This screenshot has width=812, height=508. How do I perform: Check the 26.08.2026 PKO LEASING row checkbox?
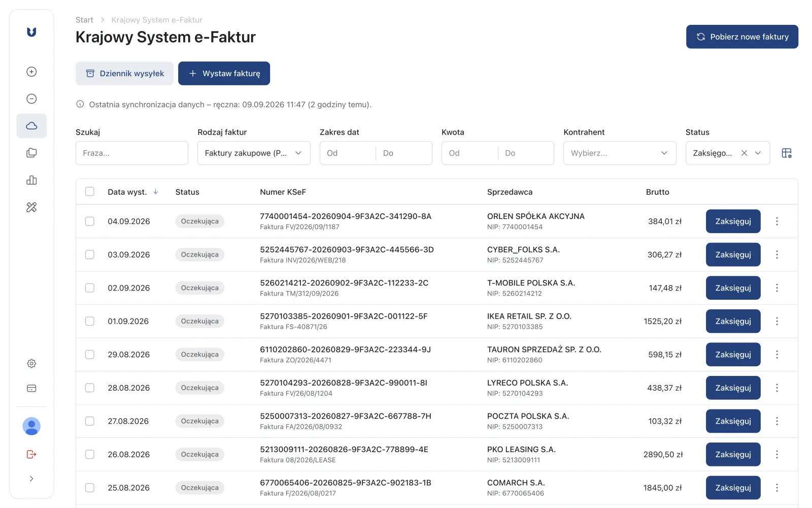[90, 454]
